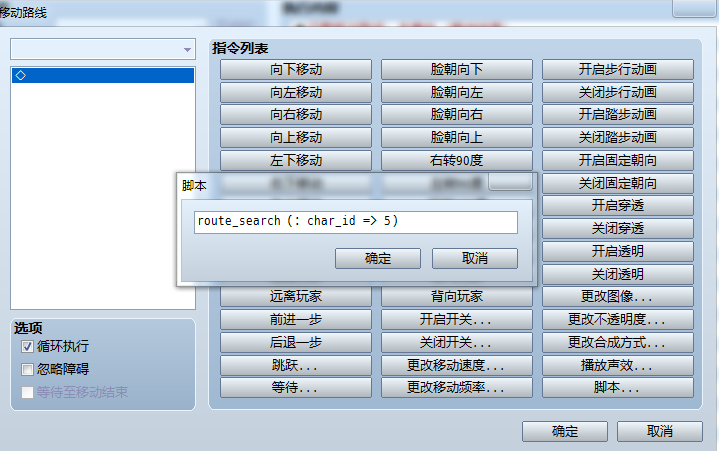
Task: Select the 脸朝向左 command
Action: click(457, 93)
